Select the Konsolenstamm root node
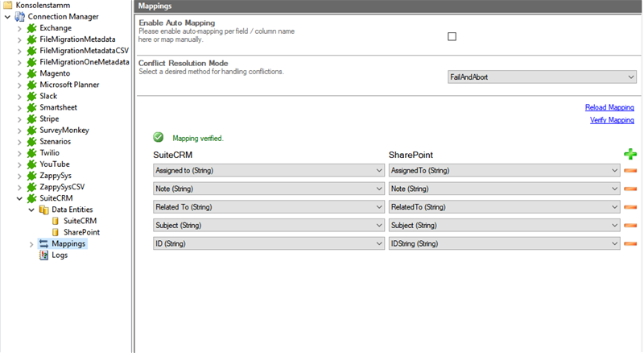Image resolution: width=644 pixels, height=353 pixels. [37, 5]
